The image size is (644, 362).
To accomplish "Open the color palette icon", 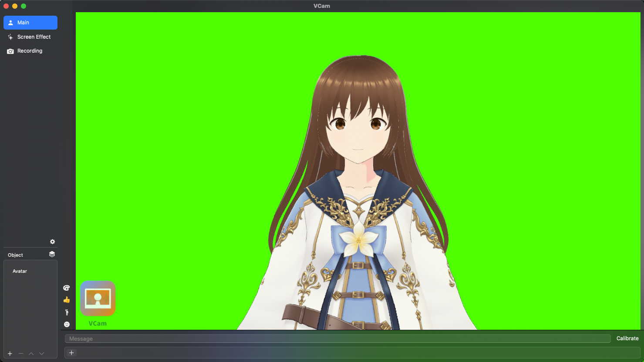I will click(x=67, y=288).
